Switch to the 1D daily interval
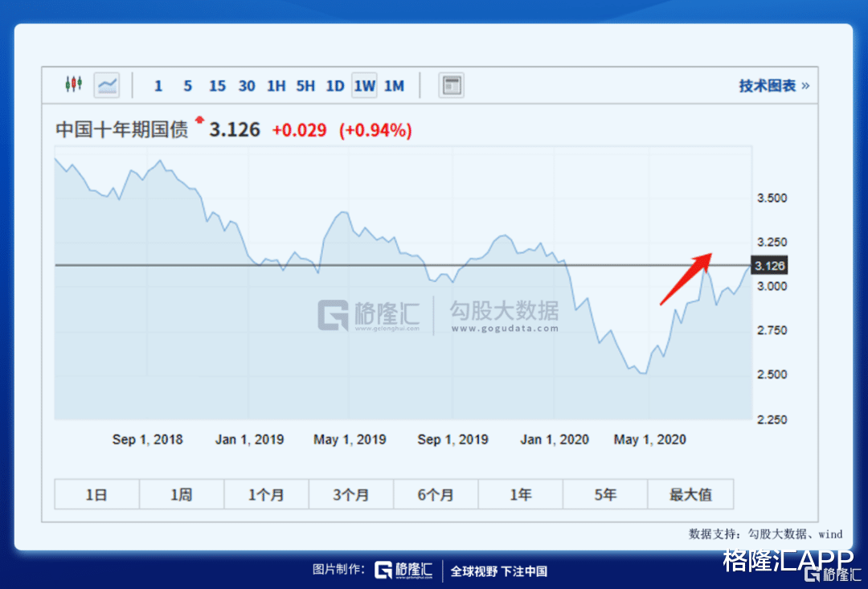 pos(335,84)
